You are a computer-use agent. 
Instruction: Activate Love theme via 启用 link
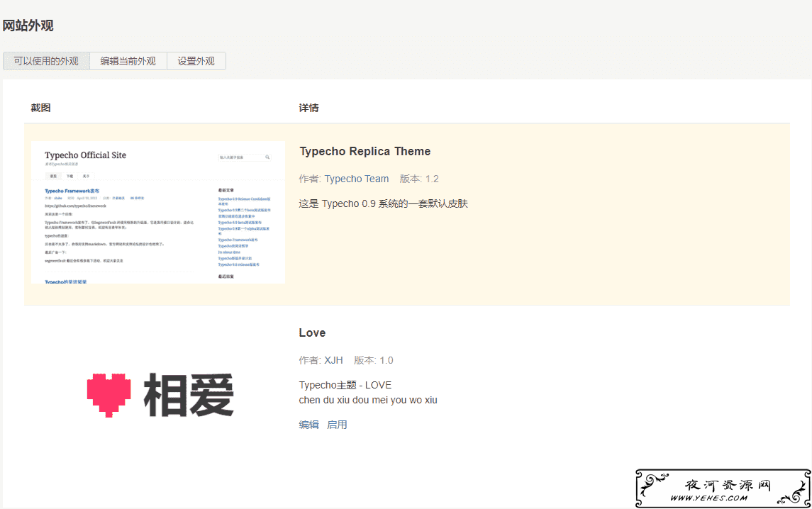(337, 425)
